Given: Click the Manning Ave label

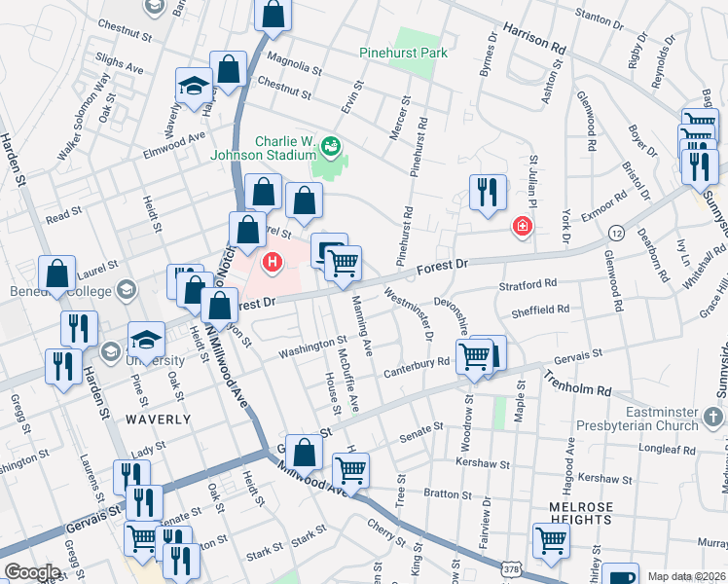Looking at the screenshot, I should tap(362, 326).
